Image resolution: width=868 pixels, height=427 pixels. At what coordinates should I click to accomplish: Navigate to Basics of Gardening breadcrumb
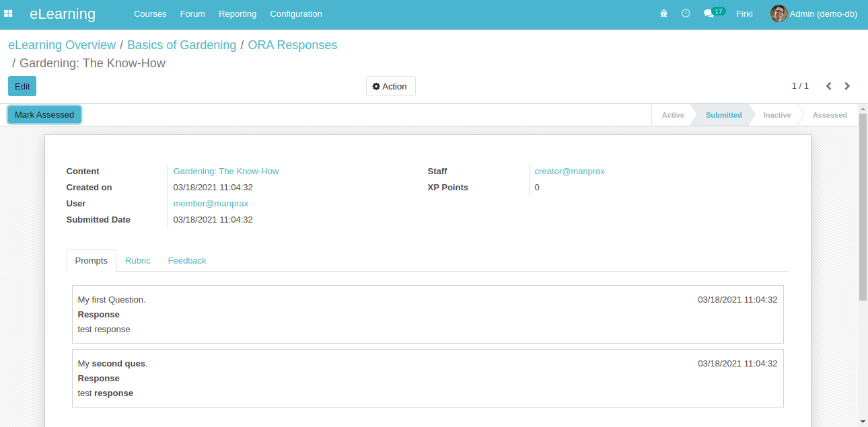click(182, 45)
